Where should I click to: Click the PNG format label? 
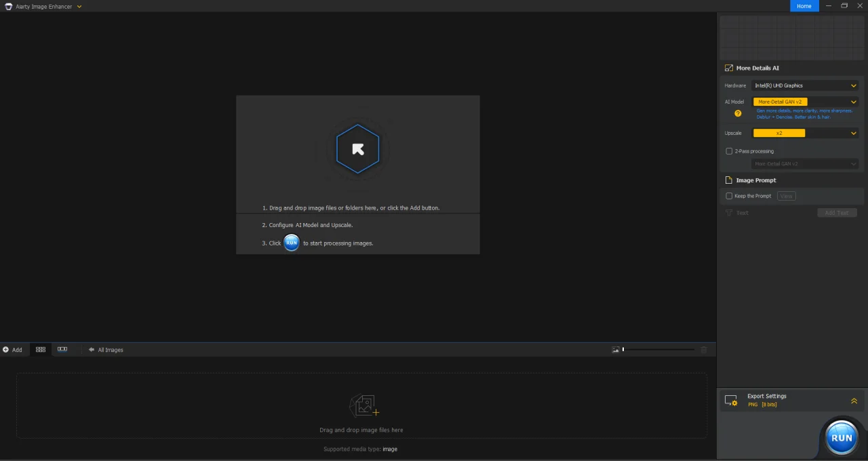click(x=753, y=404)
